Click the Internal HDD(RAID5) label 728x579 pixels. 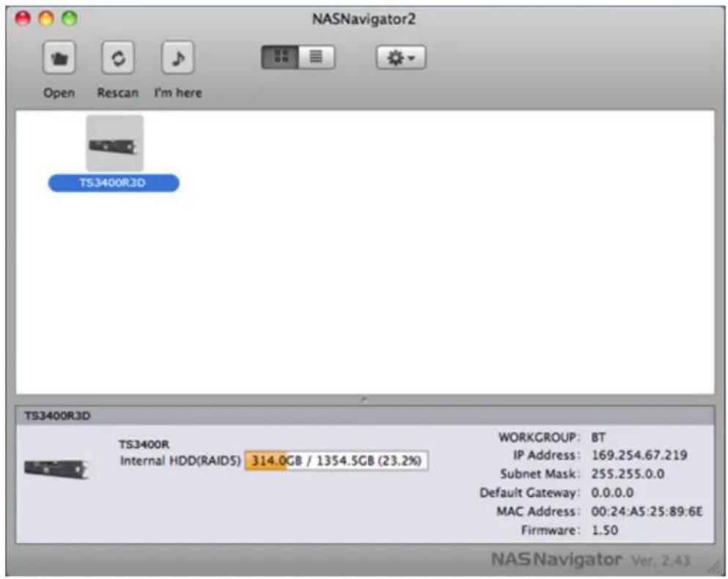[x=180, y=460]
